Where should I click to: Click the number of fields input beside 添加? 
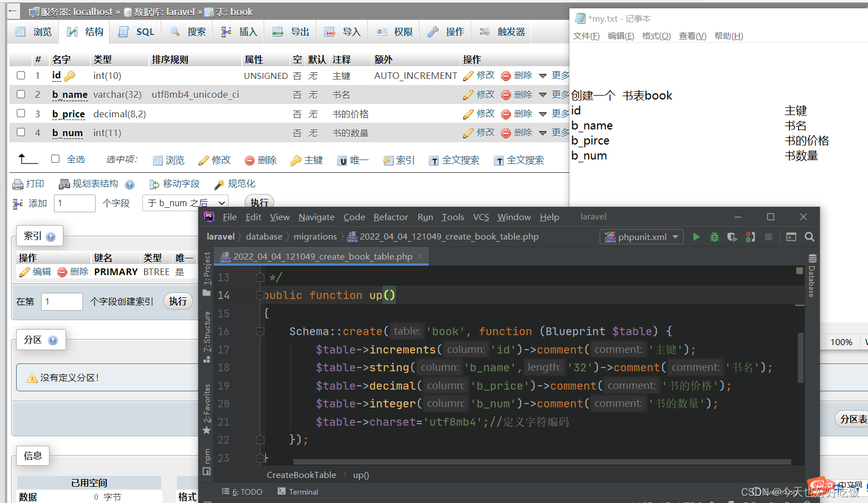(75, 203)
